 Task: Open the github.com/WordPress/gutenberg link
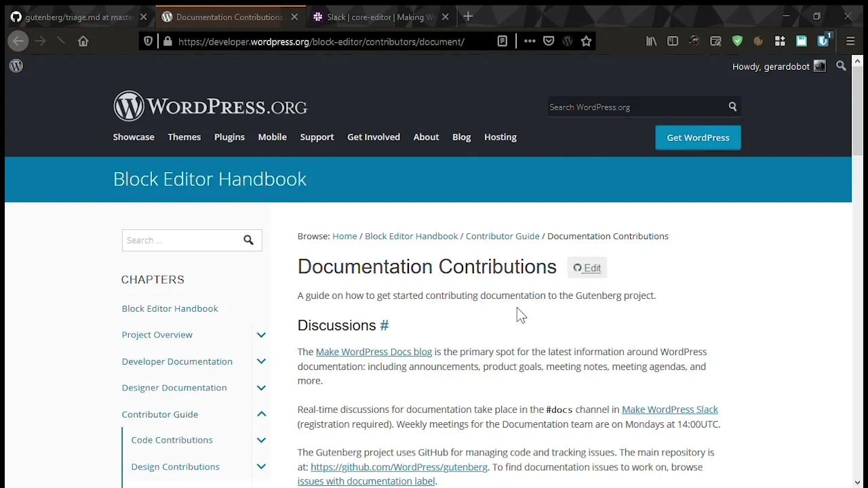[x=399, y=467]
